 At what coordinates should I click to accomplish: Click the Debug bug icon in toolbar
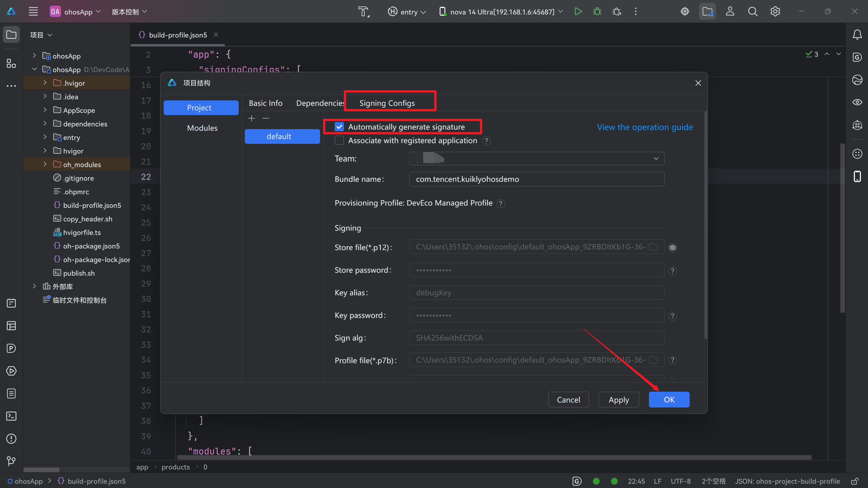597,12
